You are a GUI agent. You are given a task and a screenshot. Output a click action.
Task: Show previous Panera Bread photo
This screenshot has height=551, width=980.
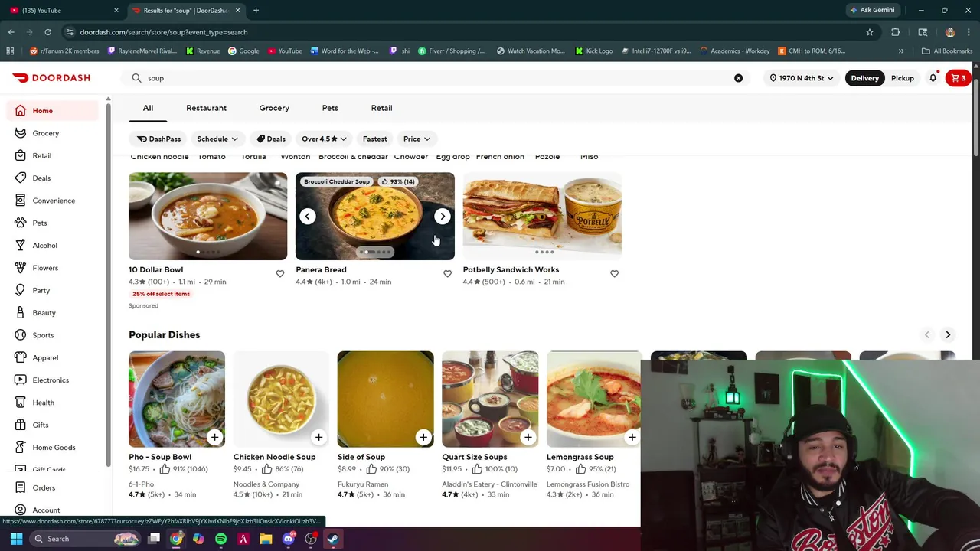[x=308, y=217]
